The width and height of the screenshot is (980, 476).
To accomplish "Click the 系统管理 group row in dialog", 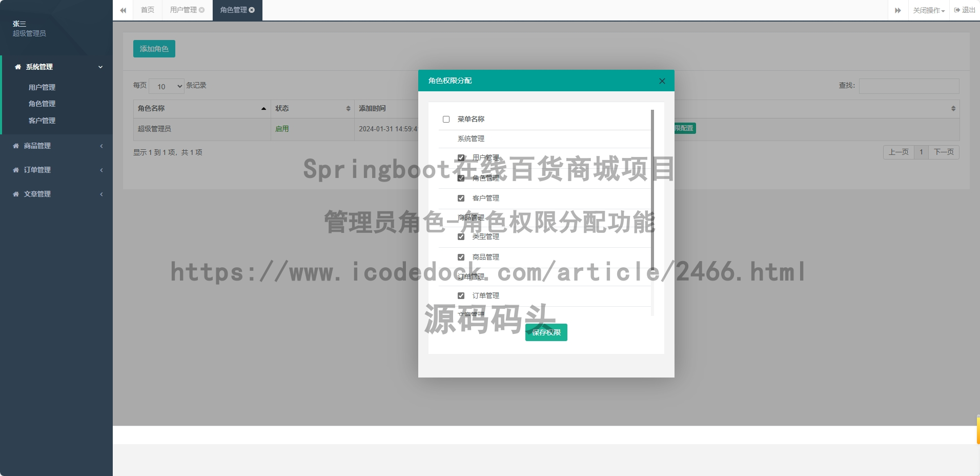I will (544, 139).
